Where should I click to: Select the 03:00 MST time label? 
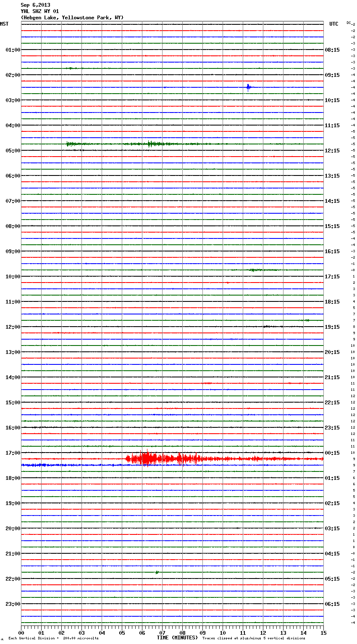click(13, 100)
